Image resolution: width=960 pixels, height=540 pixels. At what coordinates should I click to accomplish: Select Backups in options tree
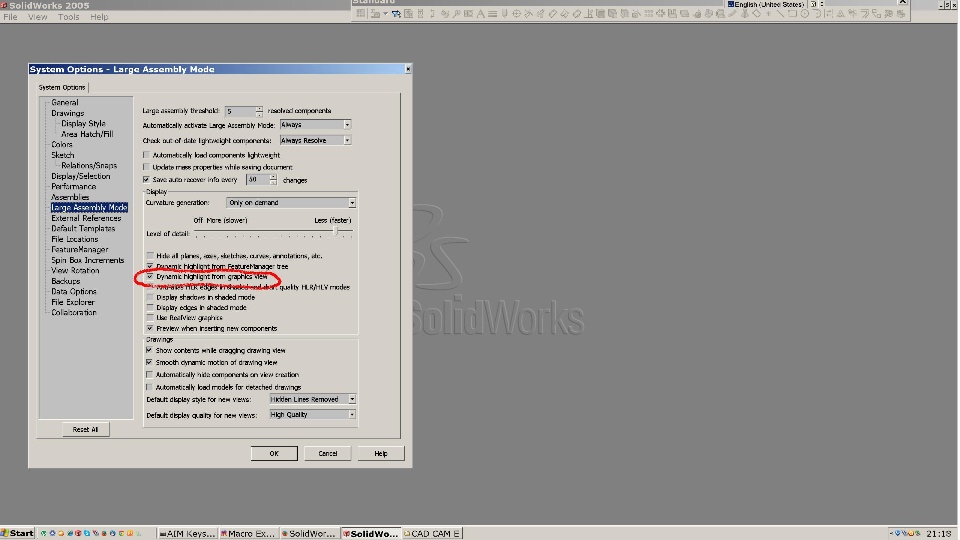(66, 281)
